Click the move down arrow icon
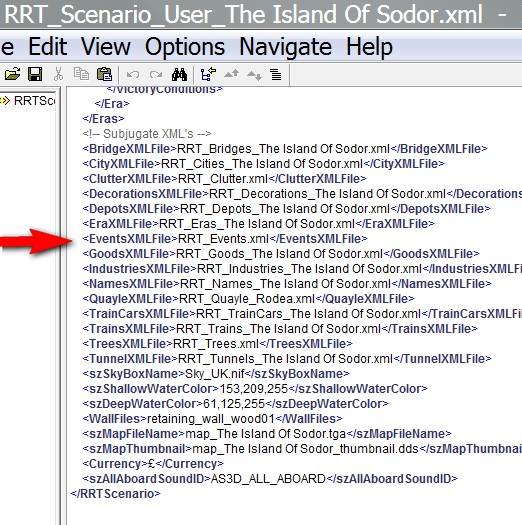Image resolution: width=522 pixels, height=525 pixels. [254, 75]
